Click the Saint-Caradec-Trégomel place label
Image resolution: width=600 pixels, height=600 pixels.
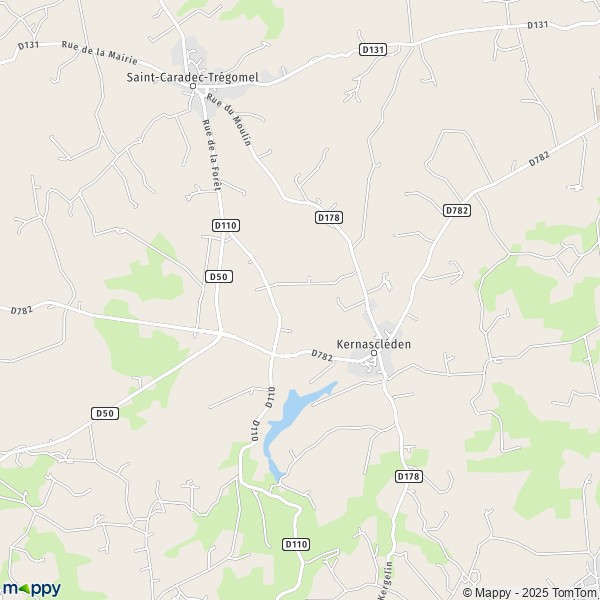[x=192, y=77]
